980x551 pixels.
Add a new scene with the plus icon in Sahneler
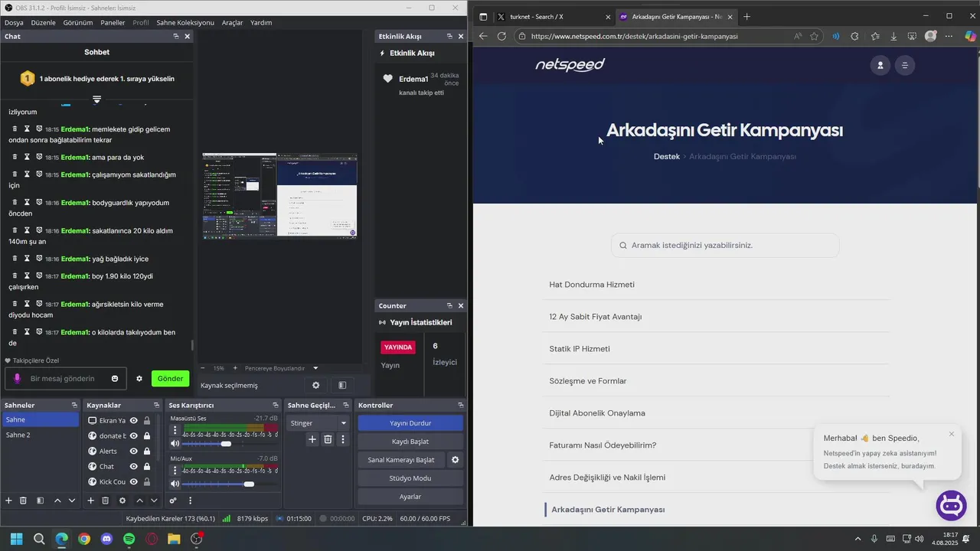click(x=8, y=500)
